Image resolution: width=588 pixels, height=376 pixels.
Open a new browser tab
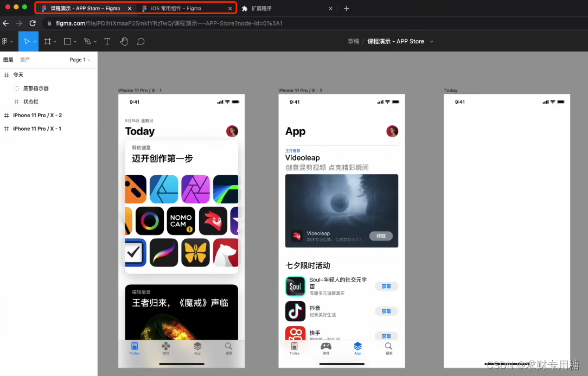coord(347,8)
